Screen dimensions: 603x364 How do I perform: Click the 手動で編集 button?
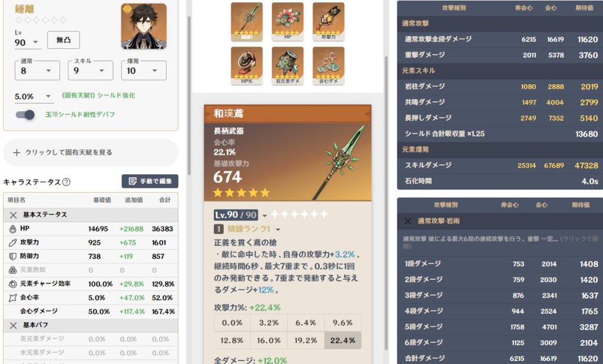(x=150, y=181)
